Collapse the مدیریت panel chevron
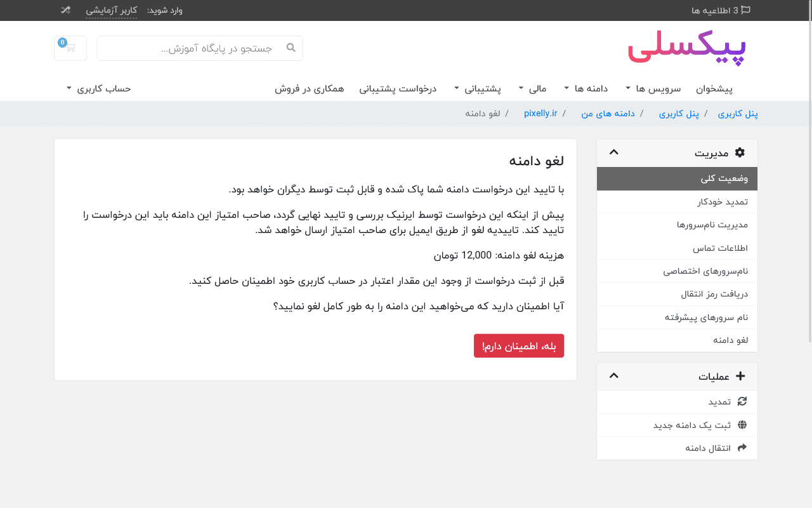 (x=613, y=152)
